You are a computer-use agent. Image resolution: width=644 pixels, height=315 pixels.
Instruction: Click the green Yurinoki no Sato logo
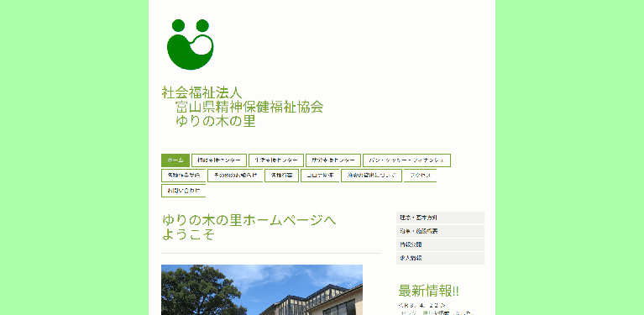tap(190, 45)
